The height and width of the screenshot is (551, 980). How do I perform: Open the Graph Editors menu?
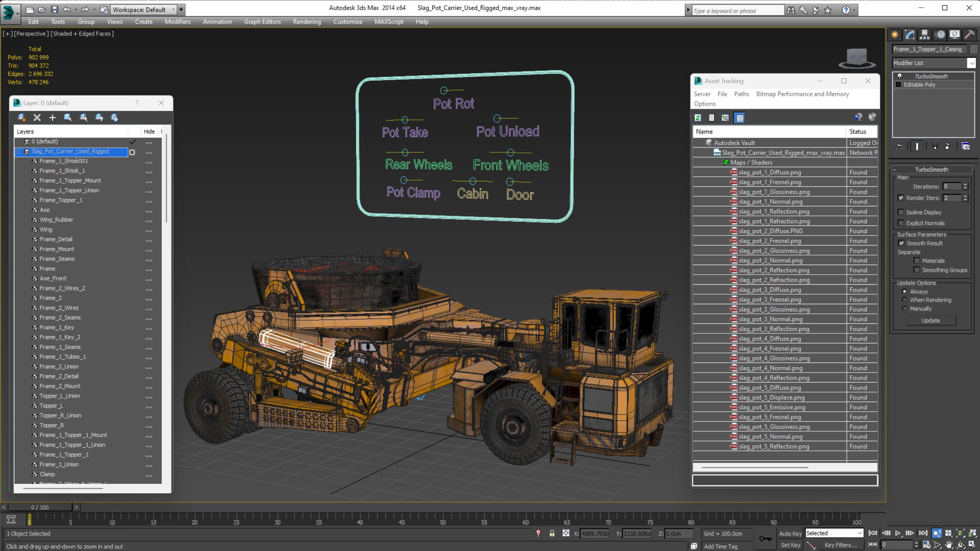click(x=262, y=22)
